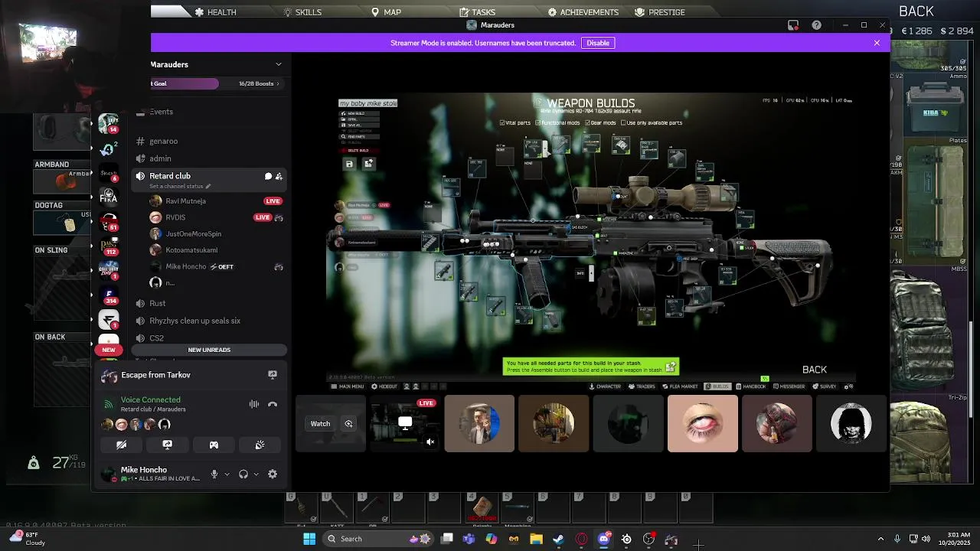Join the Rust voice channel
This screenshot has height=551, width=980.
coord(209,303)
